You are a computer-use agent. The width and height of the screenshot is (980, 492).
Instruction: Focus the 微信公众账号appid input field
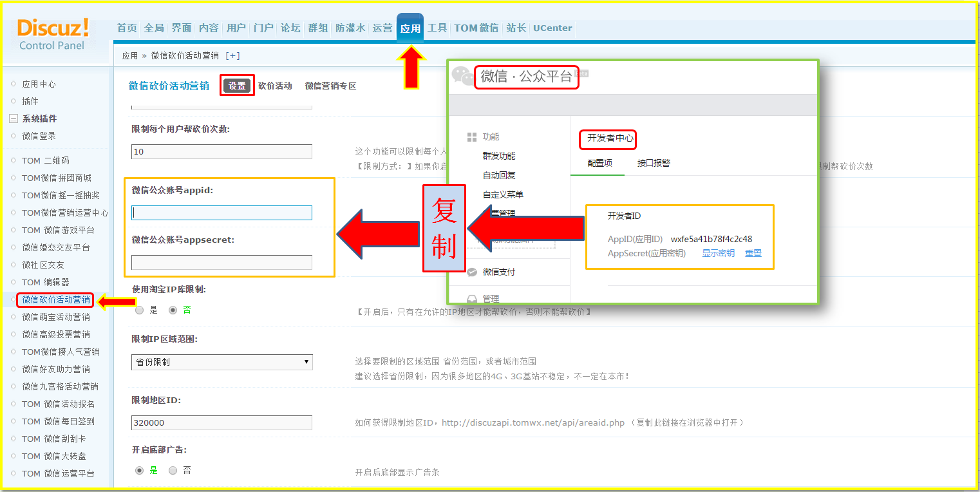point(222,213)
